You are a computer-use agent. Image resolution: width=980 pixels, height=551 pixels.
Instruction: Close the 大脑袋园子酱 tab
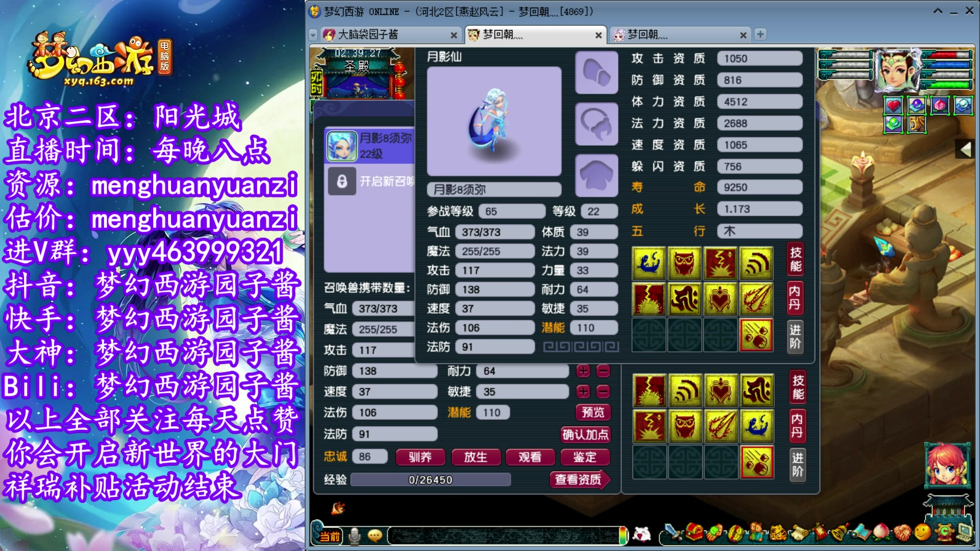pyautogui.click(x=453, y=35)
